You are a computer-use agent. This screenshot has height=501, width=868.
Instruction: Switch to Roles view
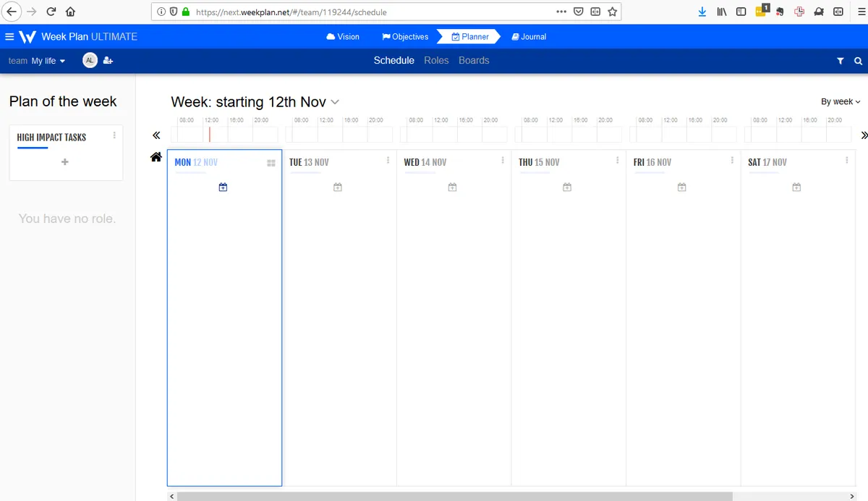[436, 61]
